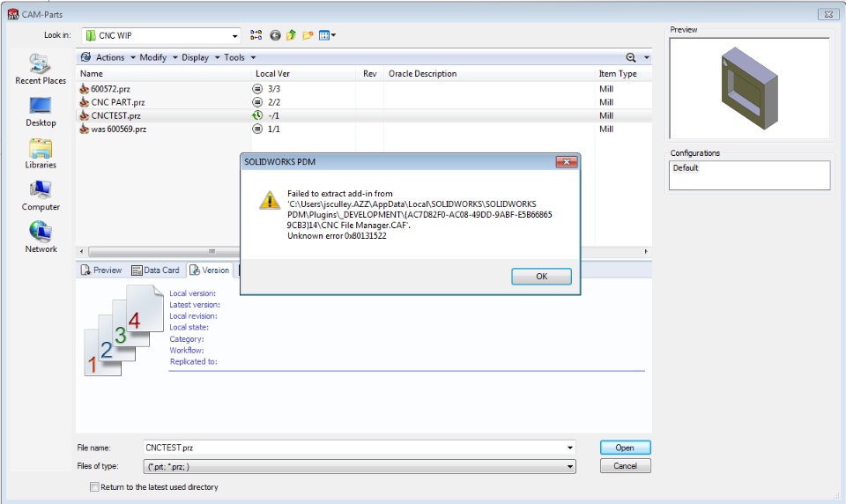The image size is (846, 504).
Task: Open Network location
Action: [x=41, y=237]
